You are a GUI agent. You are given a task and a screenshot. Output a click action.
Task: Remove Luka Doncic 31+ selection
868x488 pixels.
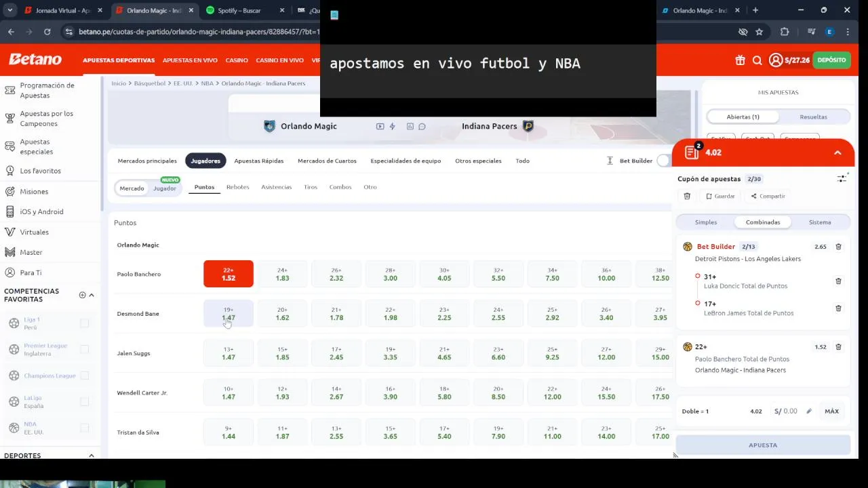(x=838, y=281)
